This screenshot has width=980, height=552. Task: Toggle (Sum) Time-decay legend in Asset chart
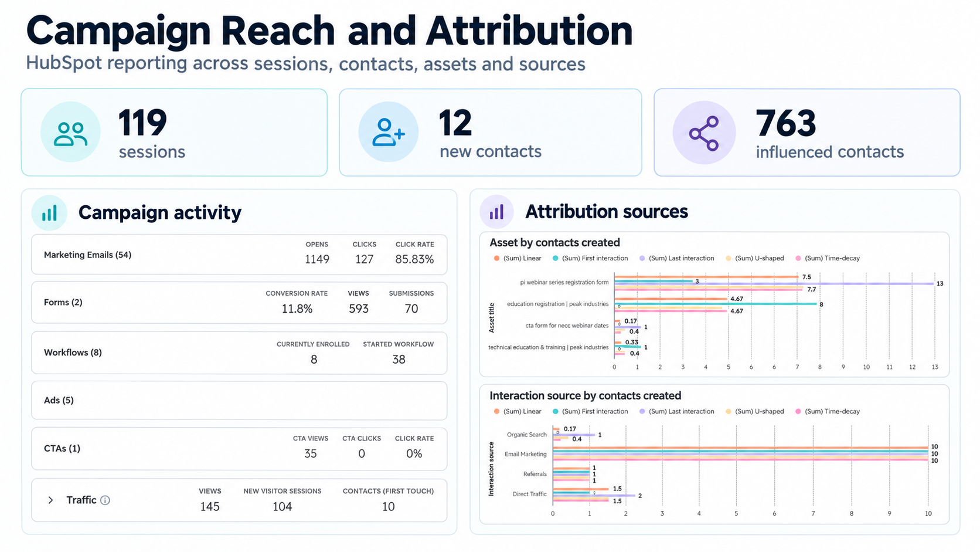828,258
